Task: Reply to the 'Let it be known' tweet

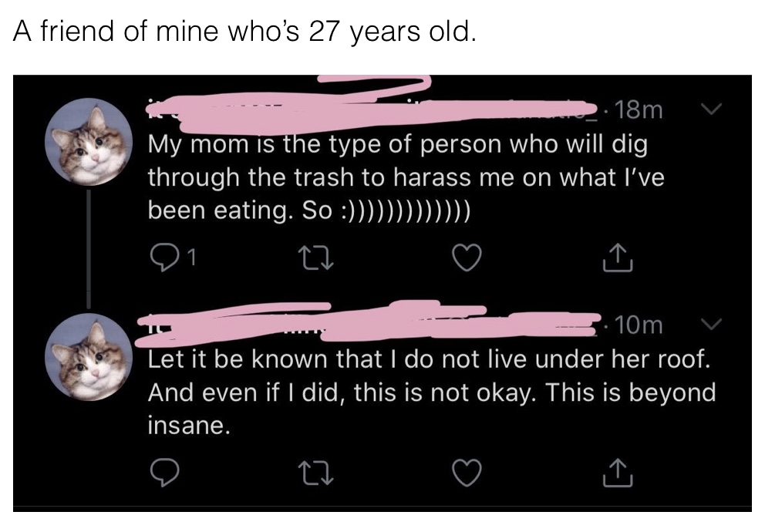Action: (164, 473)
